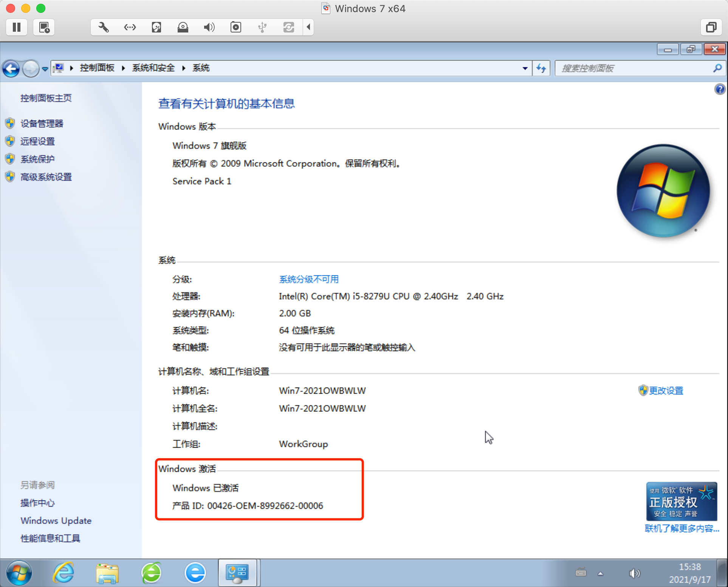Click the Show desktop strip
Viewport: 728px width, 587px height.
722,573
